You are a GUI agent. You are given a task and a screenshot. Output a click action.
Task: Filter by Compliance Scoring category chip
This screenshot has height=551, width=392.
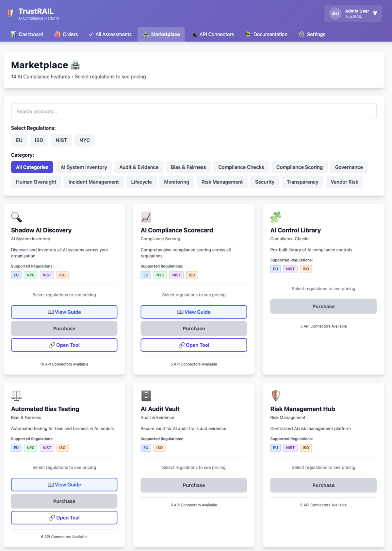[x=300, y=167]
